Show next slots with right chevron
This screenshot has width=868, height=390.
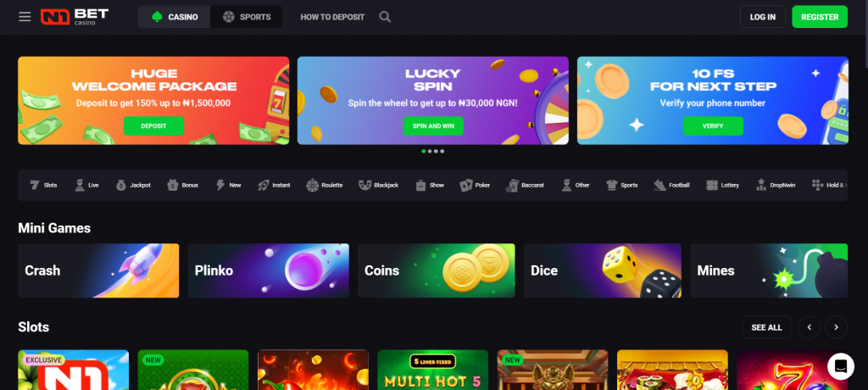[x=836, y=327]
